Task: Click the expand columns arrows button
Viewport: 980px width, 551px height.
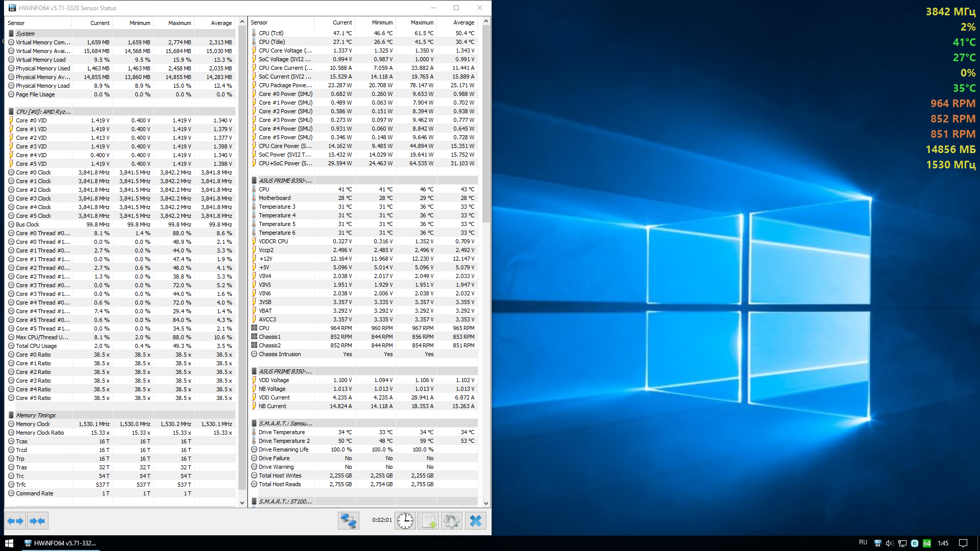Action: click(x=15, y=521)
